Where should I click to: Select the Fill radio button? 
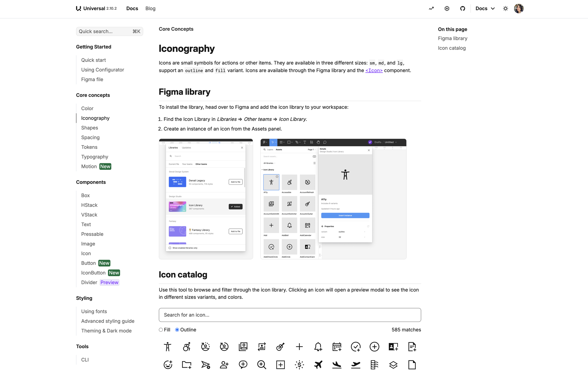tap(161, 330)
